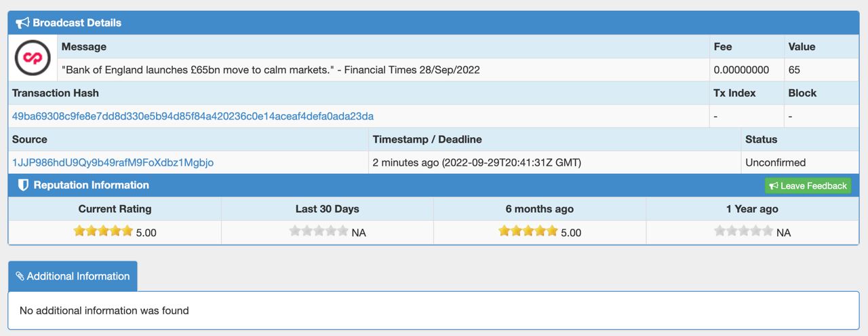Click the megaphone icon in Broadcast Details header
The width and height of the screenshot is (868, 336).
[22, 23]
